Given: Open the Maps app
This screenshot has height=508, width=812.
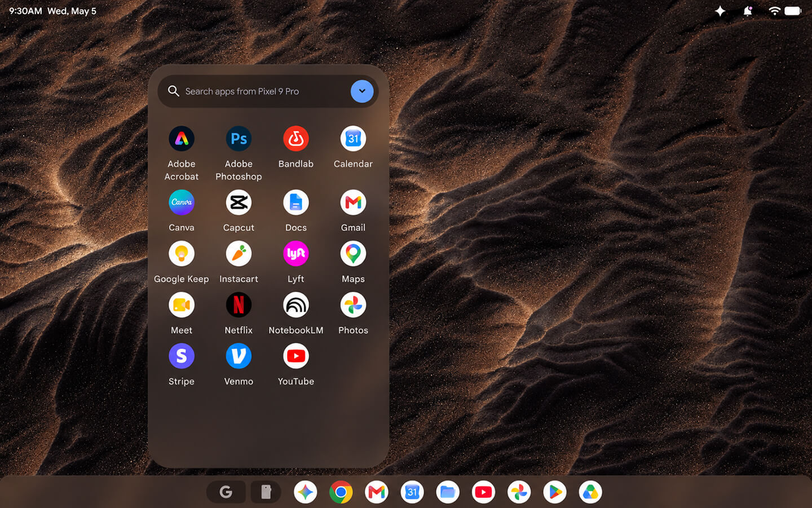Looking at the screenshot, I should (353, 254).
